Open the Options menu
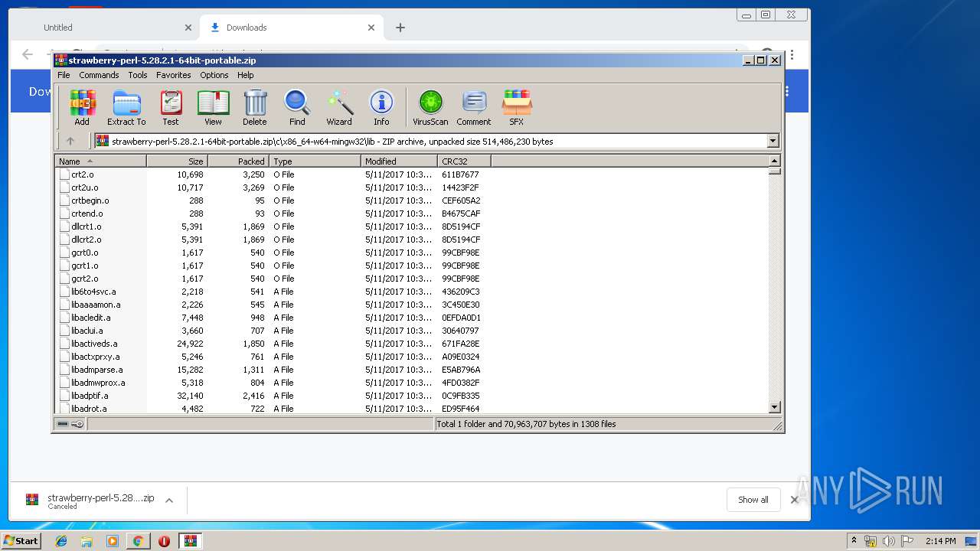 (214, 75)
